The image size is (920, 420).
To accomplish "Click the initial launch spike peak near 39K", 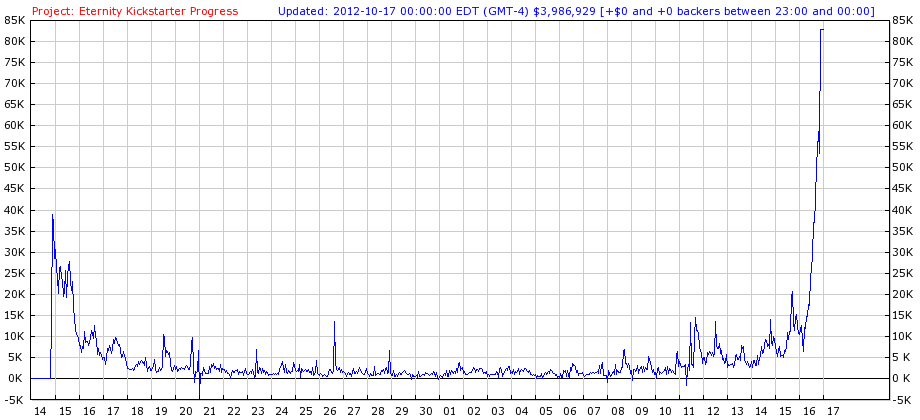I will (x=53, y=215).
